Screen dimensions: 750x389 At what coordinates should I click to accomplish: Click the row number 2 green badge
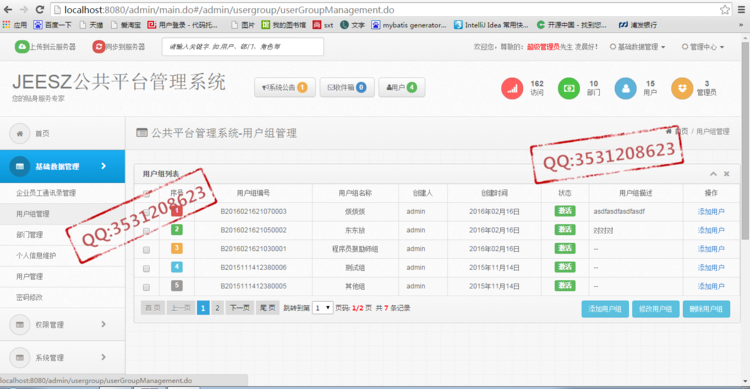176,230
